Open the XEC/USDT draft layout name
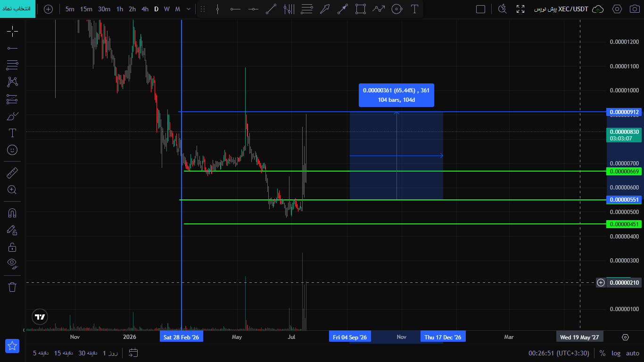The width and height of the screenshot is (644, 362). tap(561, 9)
